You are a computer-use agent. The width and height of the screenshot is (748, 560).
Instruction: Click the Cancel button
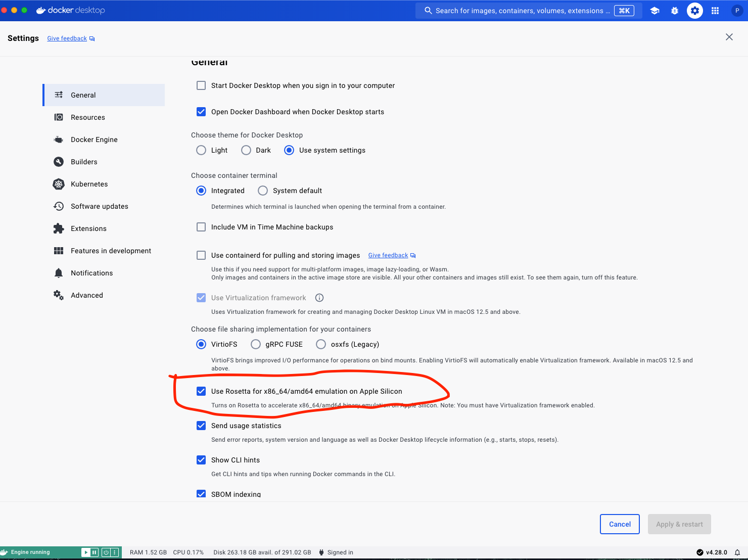(x=620, y=524)
